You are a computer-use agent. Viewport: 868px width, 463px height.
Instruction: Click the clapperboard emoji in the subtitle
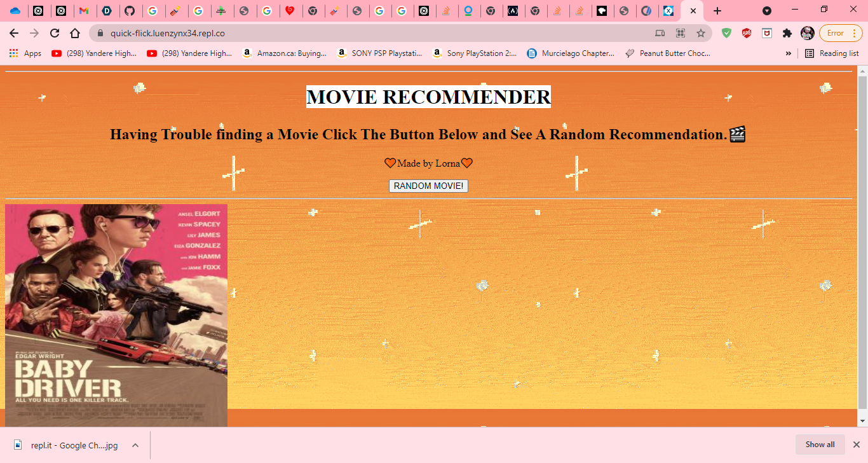pos(737,134)
